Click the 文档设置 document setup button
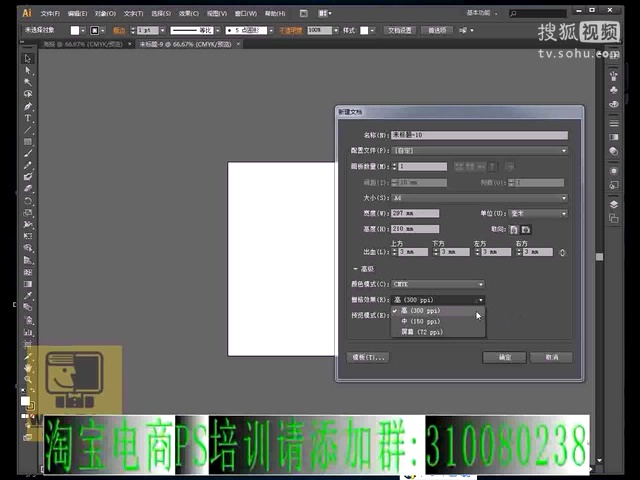The height and width of the screenshot is (480, 640). click(400, 30)
